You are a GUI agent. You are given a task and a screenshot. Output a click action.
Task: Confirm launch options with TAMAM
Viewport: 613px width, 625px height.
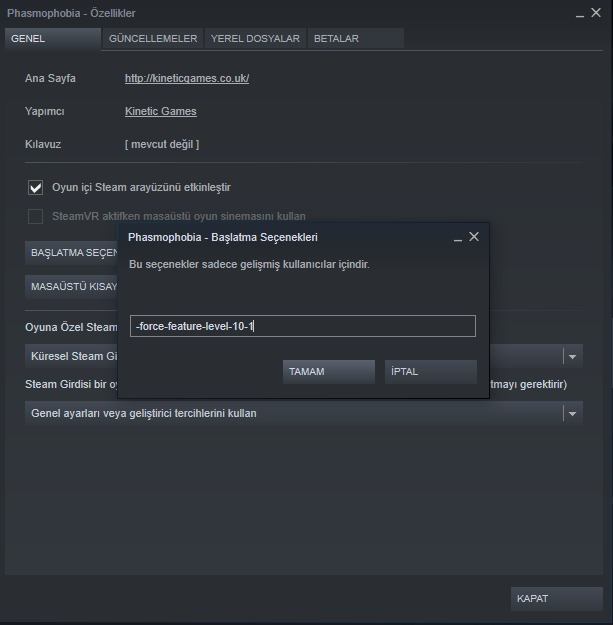(x=329, y=371)
